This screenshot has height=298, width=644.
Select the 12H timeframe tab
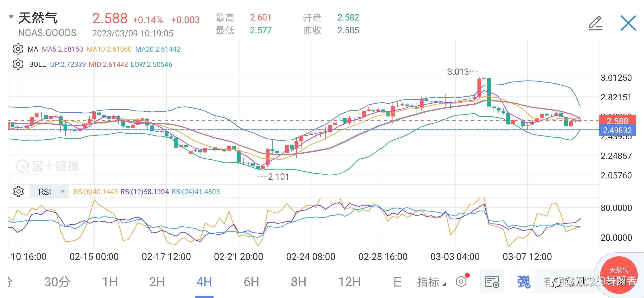pos(349,282)
